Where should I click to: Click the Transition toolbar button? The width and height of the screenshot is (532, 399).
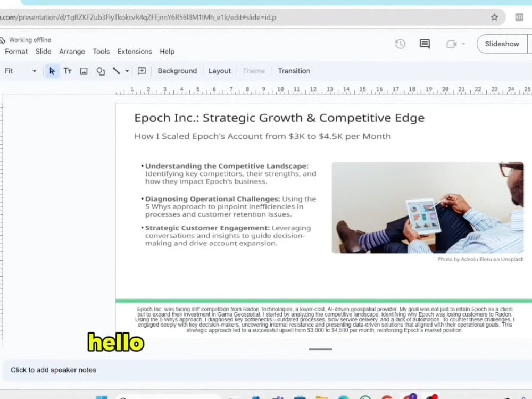294,71
